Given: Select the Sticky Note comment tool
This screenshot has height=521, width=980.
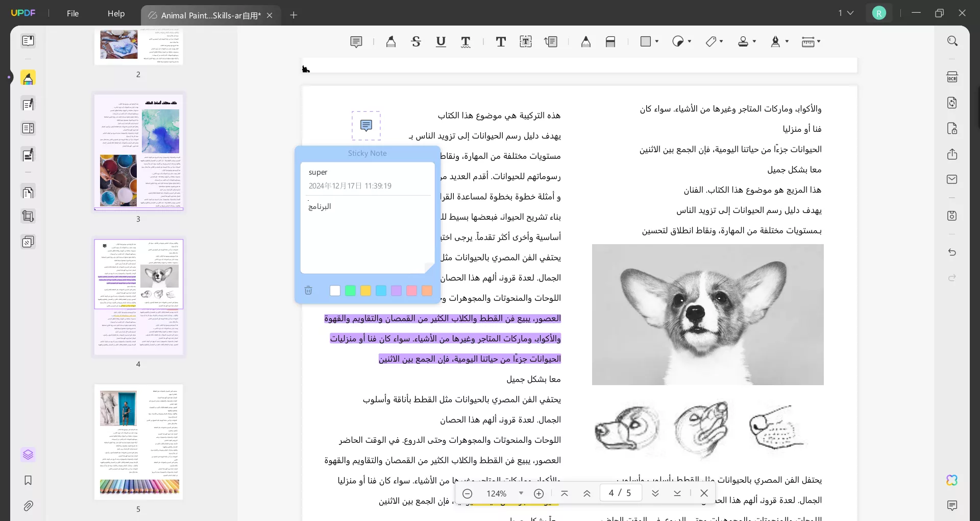Looking at the screenshot, I should click(356, 41).
